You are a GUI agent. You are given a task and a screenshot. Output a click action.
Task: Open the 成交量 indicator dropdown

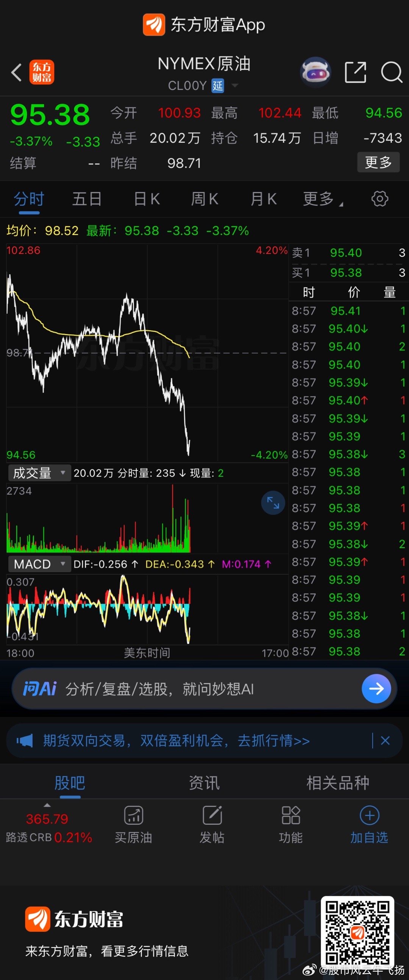[x=39, y=473]
